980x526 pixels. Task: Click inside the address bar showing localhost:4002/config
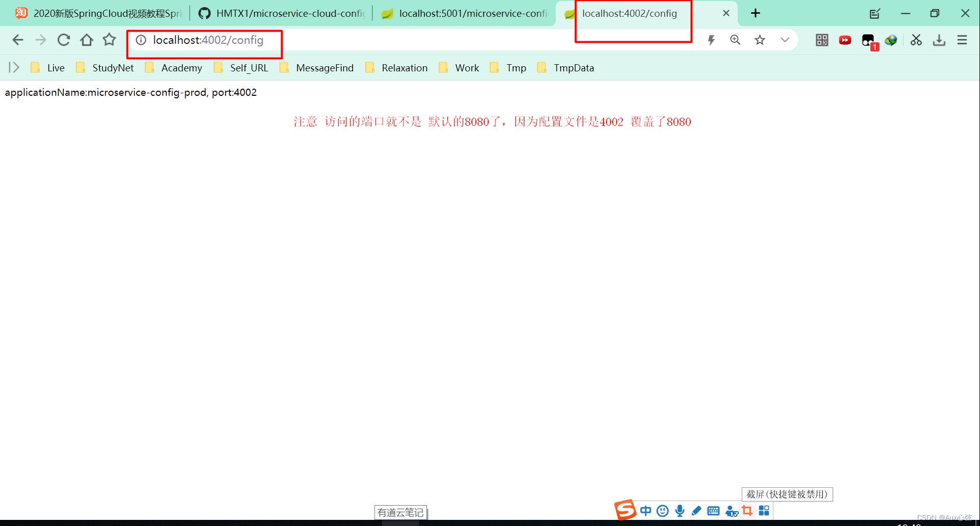[x=208, y=40]
